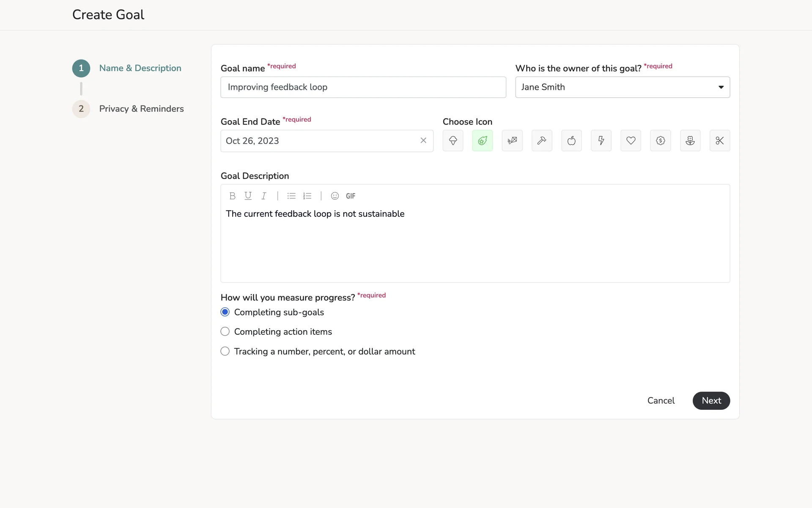Image resolution: width=812 pixels, height=508 pixels.
Task: Pick the heart goal icon
Action: pyautogui.click(x=631, y=141)
